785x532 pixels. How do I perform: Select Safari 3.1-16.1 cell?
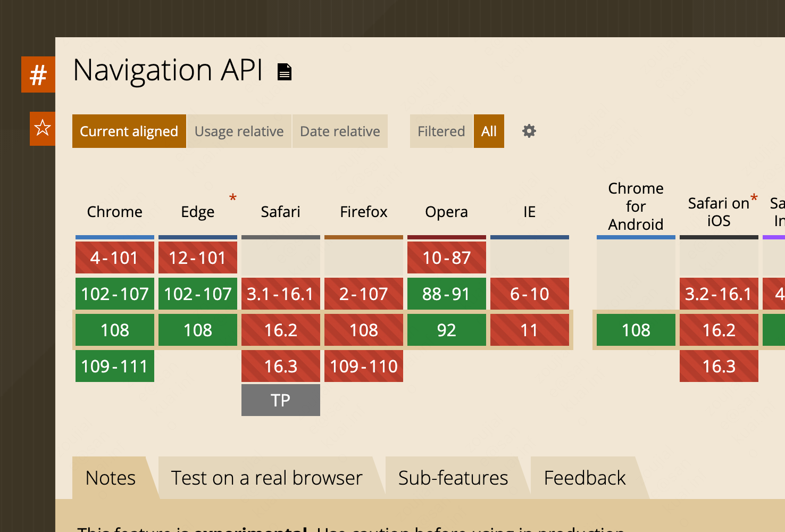point(281,294)
